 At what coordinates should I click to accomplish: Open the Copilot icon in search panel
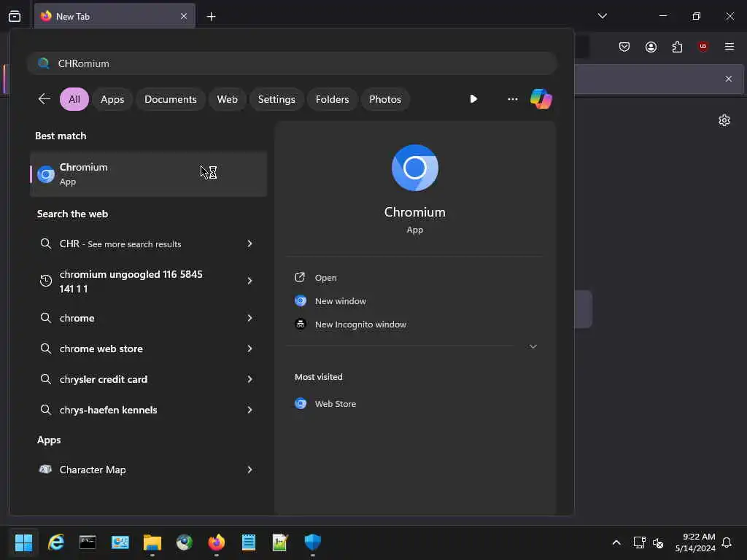541,99
